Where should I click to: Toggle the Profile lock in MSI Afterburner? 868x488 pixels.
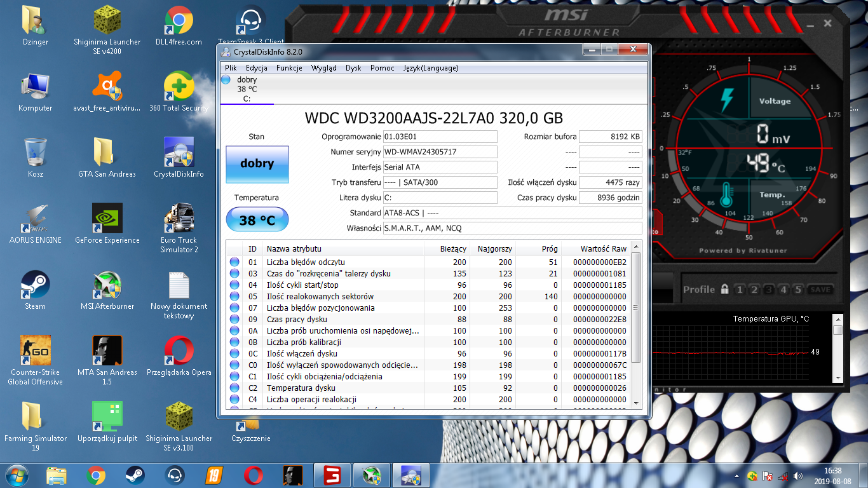(724, 290)
